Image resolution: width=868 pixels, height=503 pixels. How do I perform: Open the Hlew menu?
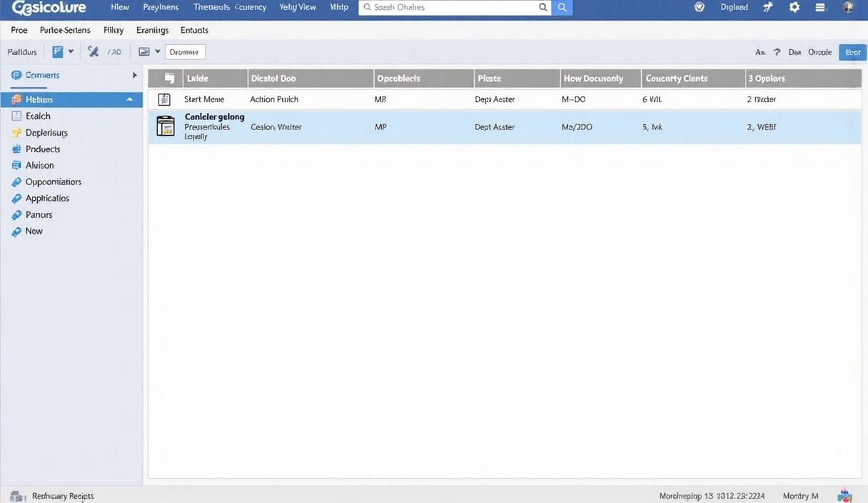point(120,7)
